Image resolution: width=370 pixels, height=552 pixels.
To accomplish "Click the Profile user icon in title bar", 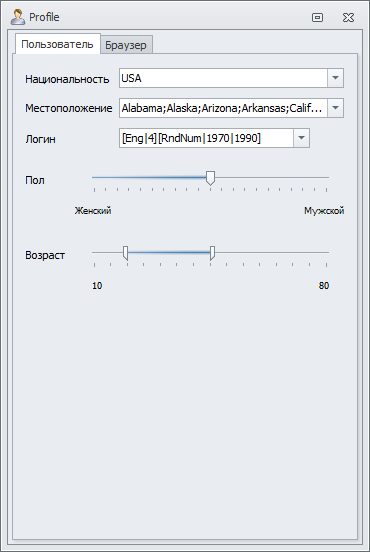I will pyautogui.click(x=18, y=17).
